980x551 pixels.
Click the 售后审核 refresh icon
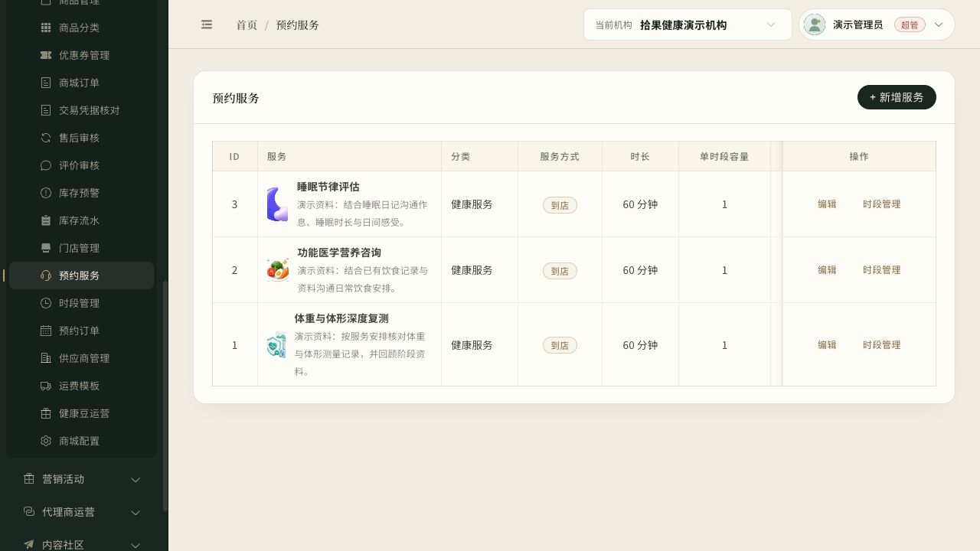[46, 138]
